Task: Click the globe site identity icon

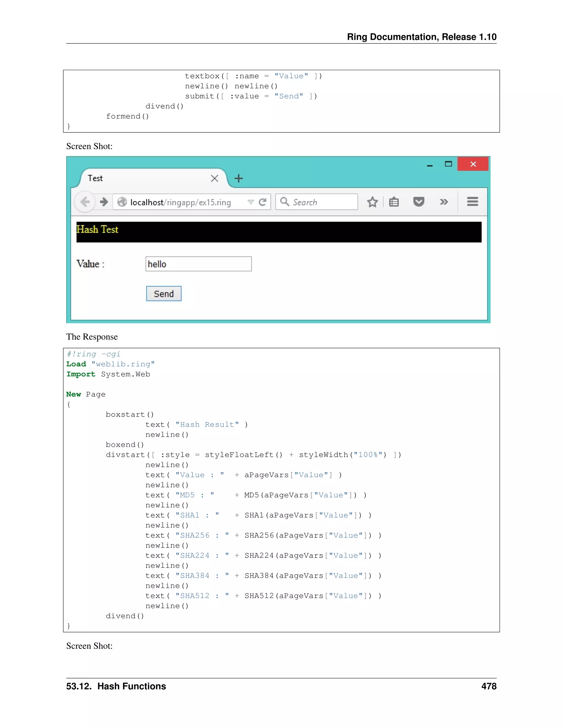Action: [x=122, y=202]
